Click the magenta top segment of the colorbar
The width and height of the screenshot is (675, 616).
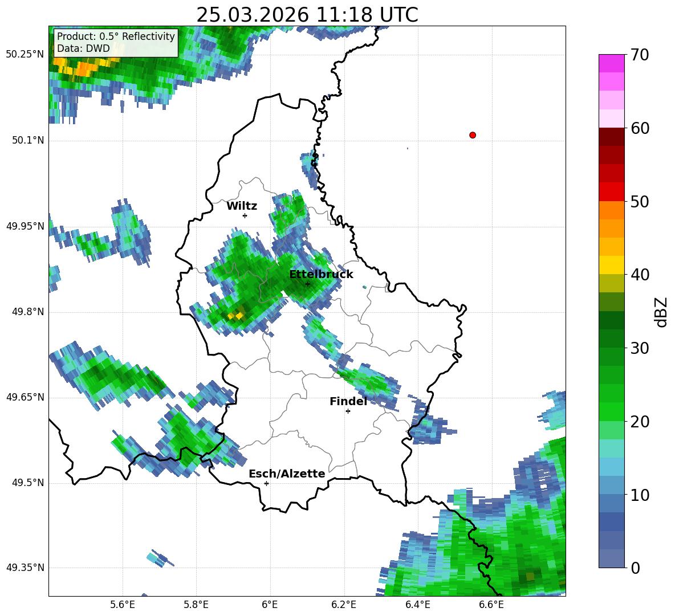611,63
